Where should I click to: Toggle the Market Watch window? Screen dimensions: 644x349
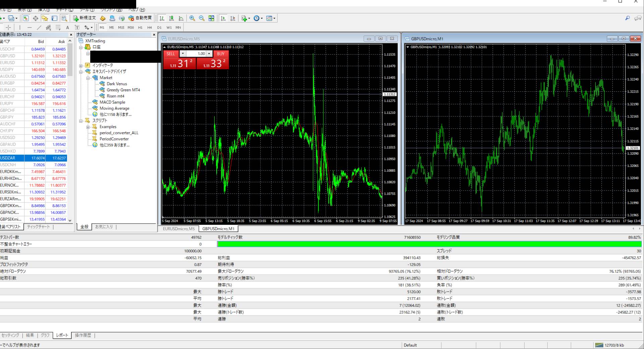[x=26, y=18]
